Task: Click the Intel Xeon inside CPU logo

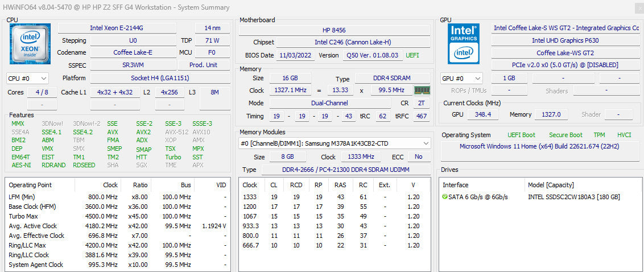Action: (30, 44)
